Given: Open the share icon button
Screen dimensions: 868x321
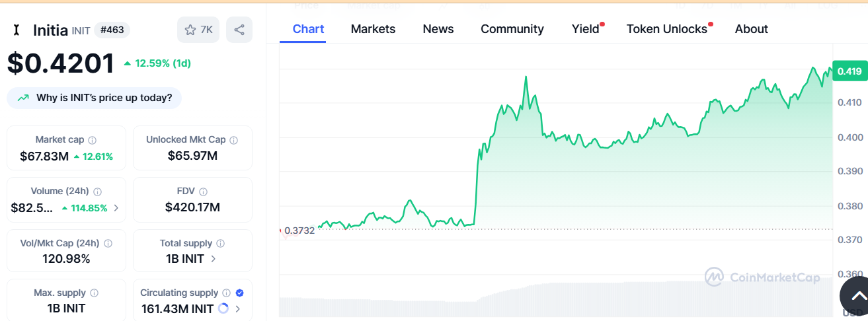Looking at the screenshot, I should click(x=239, y=30).
